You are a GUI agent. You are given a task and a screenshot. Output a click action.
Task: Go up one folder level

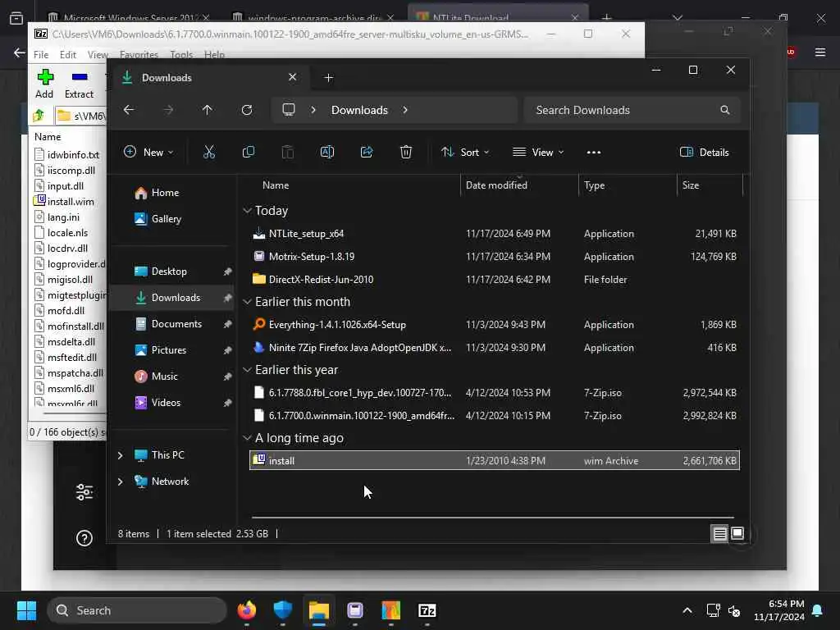click(x=208, y=110)
